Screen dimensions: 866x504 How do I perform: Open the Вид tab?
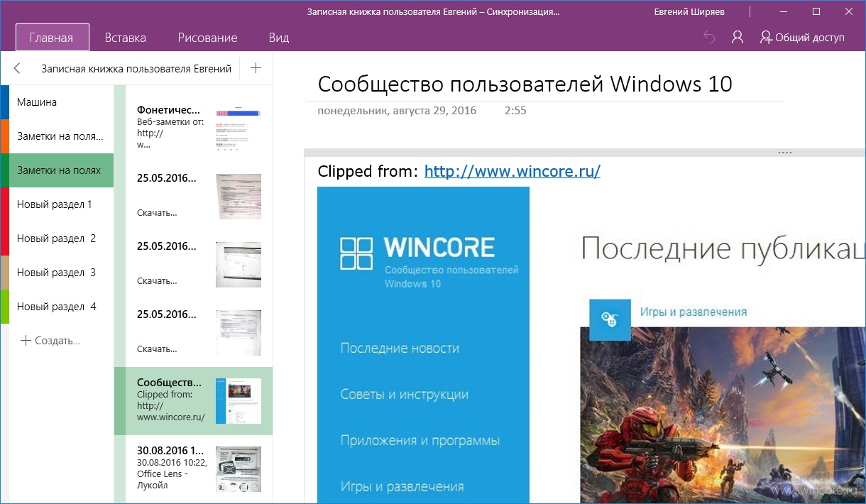pyautogui.click(x=279, y=38)
